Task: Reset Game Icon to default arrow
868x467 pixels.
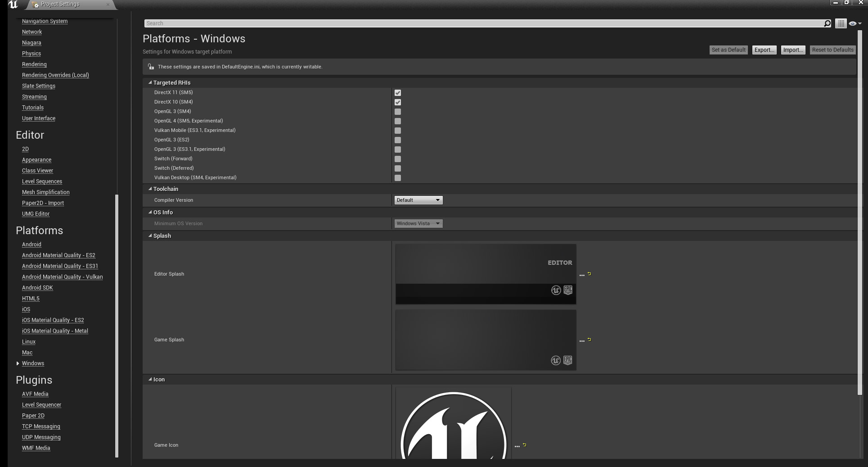Action: pos(525,445)
